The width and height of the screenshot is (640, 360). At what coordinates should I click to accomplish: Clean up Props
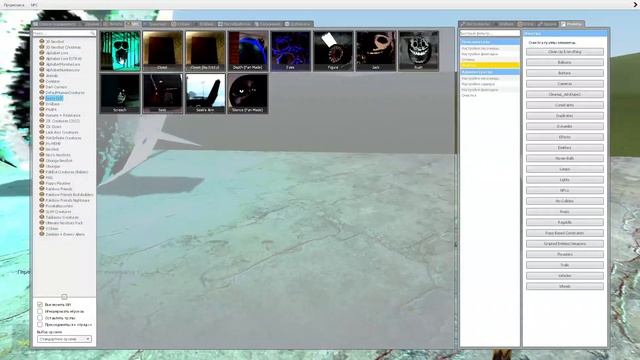click(x=564, y=212)
